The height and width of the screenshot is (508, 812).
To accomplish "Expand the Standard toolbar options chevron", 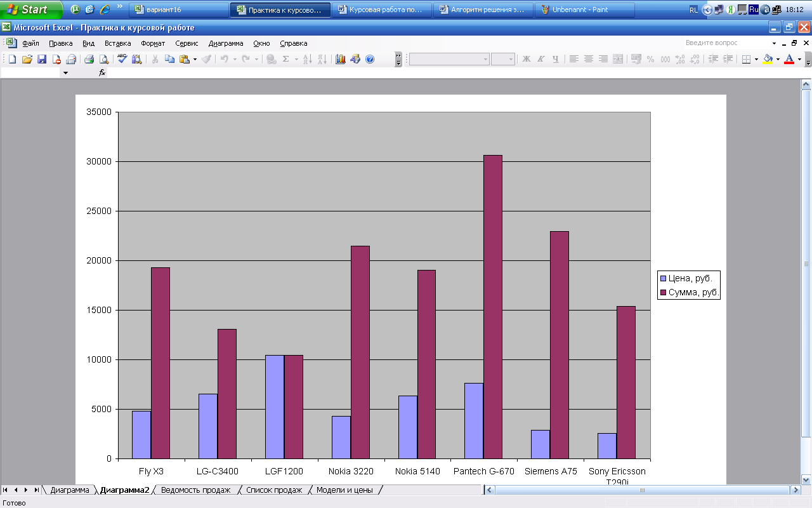I will 398,59.
